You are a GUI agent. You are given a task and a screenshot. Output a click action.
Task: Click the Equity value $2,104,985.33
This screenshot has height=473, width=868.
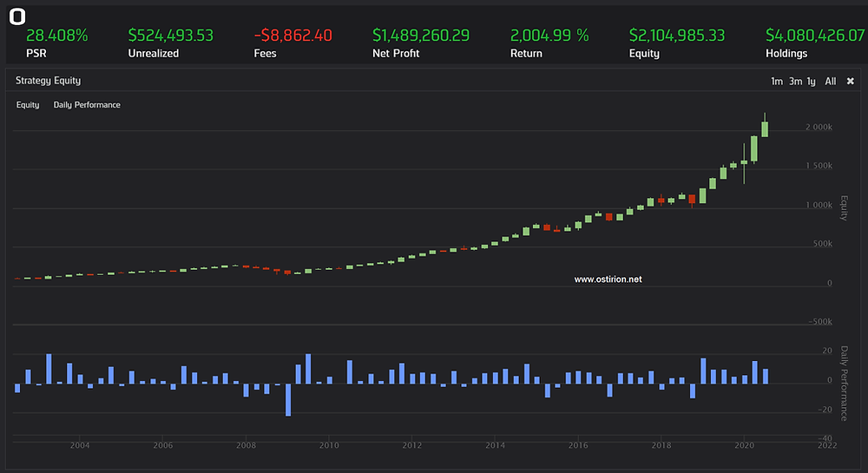point(677,36)
